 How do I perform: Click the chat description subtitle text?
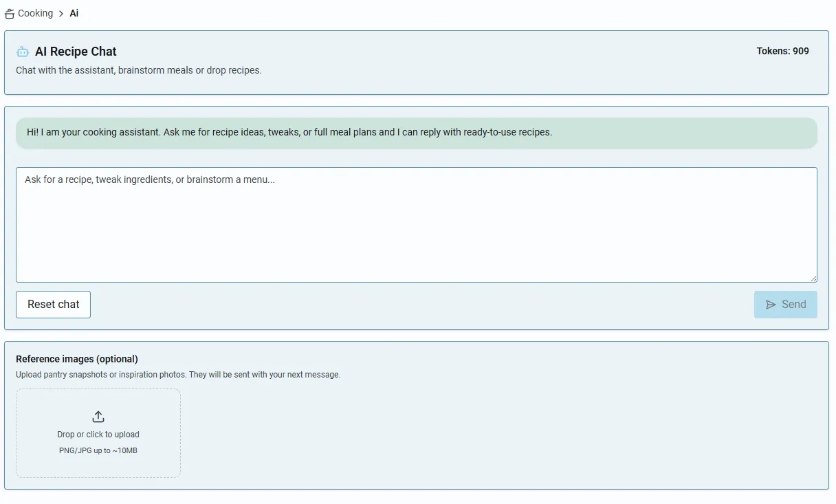138,70
